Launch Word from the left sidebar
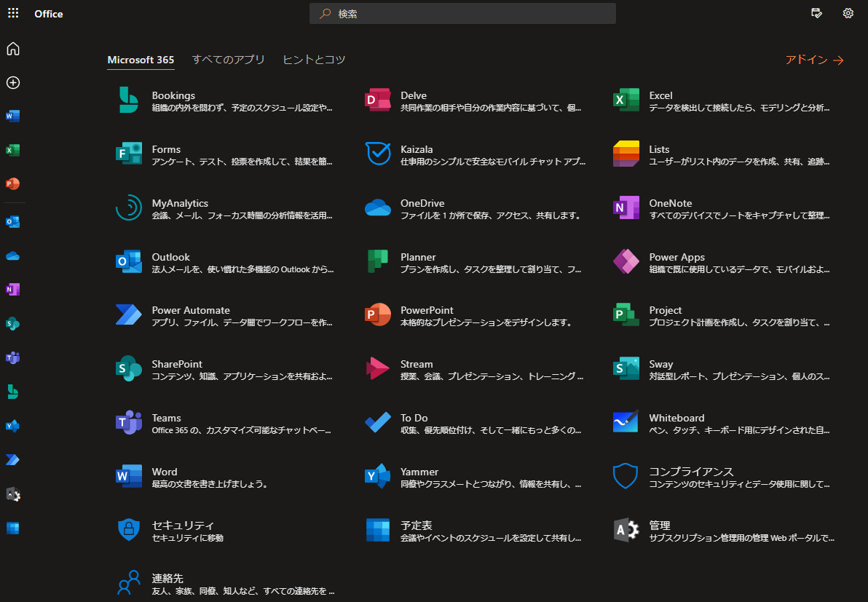This screenshot has width=868, height=602. click(x=12, y=116)
